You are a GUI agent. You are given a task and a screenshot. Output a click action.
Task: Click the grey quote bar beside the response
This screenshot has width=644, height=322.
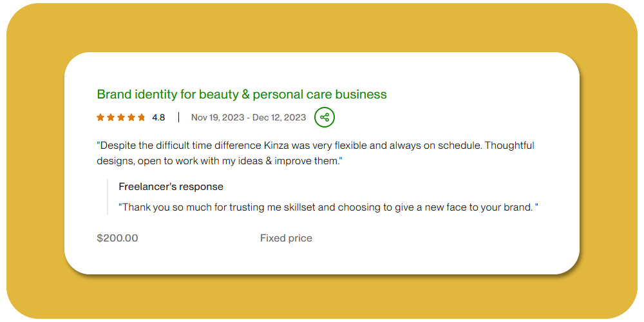pos(108,197)
